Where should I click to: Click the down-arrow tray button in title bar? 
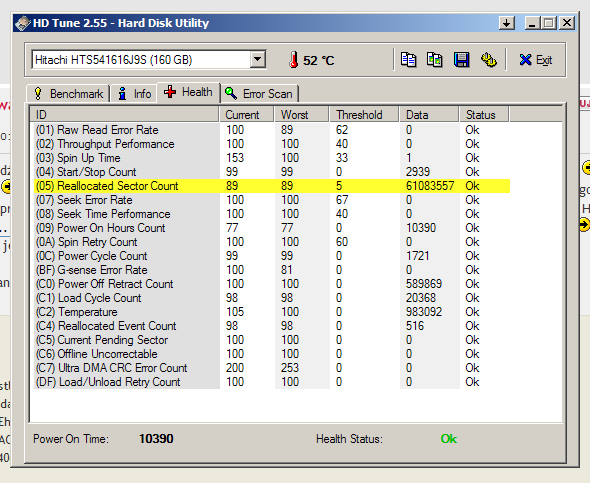507,23
